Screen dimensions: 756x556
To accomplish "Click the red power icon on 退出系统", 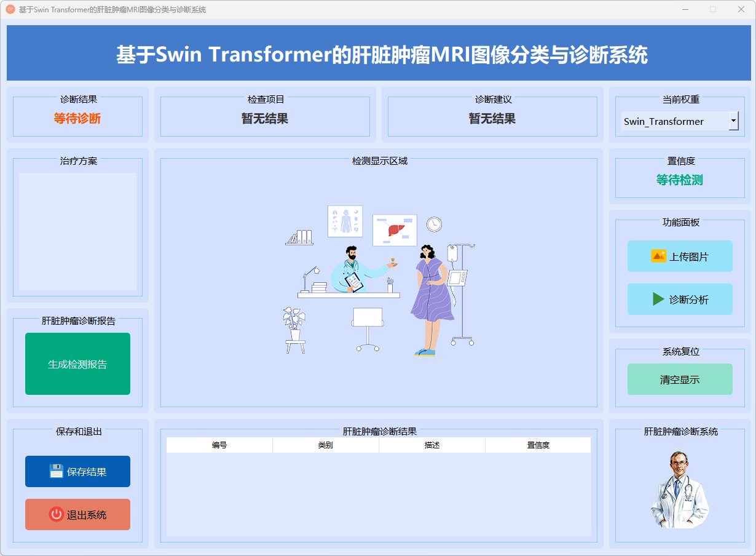I will pos(56,514).
